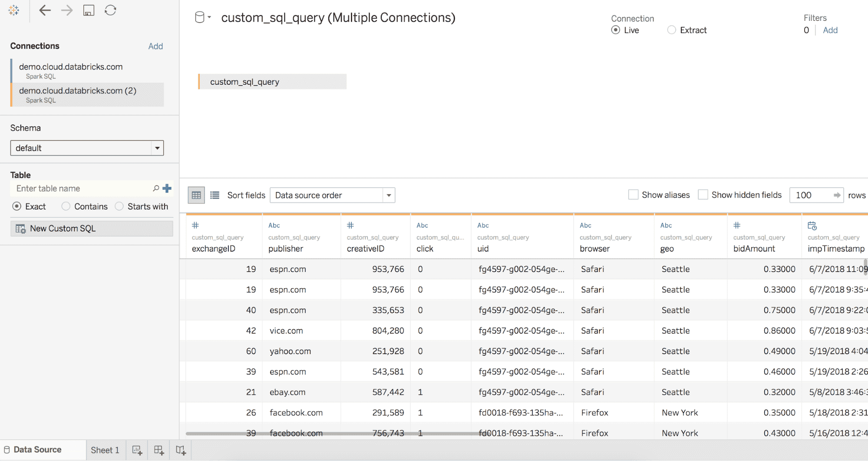Click the blue plus icon beside table search
Screen dimensions: 868x461
[167, 189]
